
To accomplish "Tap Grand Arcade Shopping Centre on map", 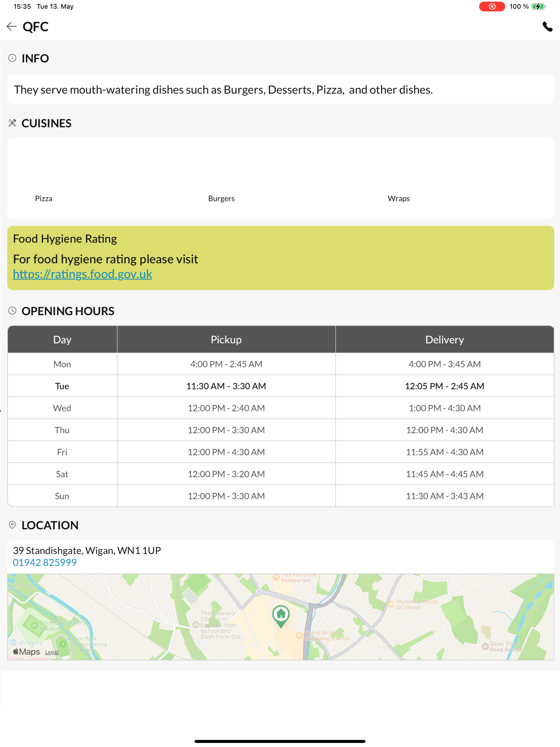I will point(323,635).
